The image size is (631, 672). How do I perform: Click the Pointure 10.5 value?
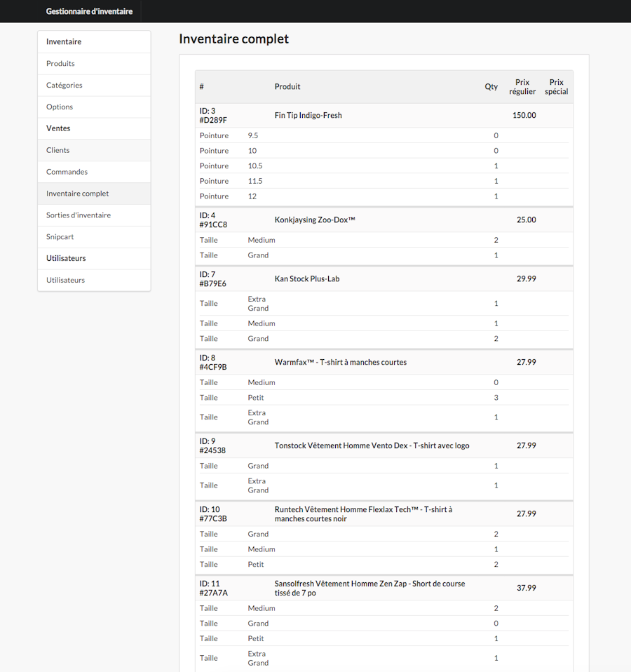255,166
